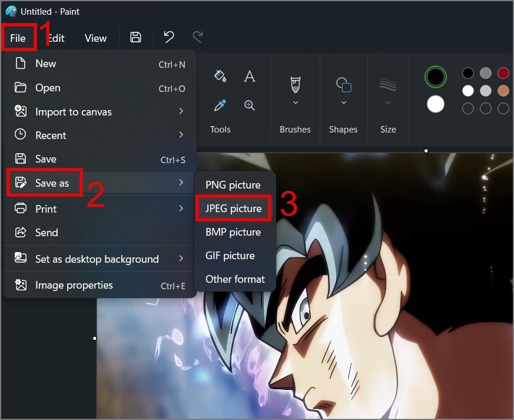
Task: Select Send in the File menu
Action: [x=100, y=233]
